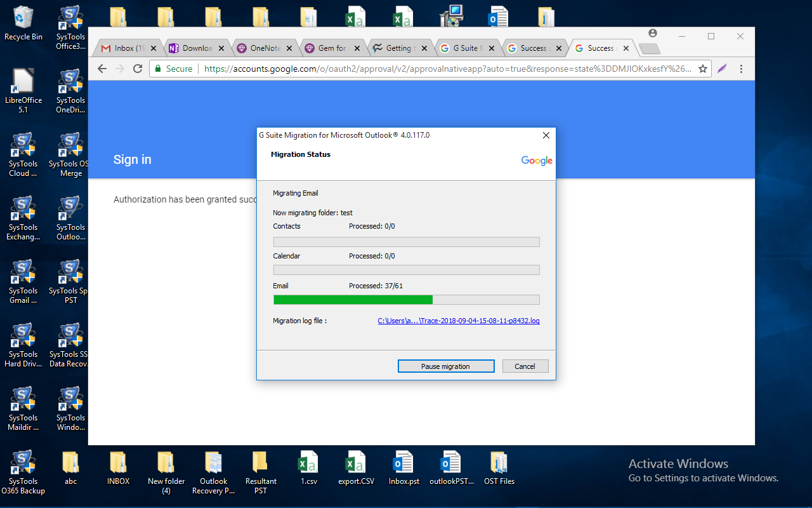
Task: Click the Google logo in dialog
Action: (537, 161)
